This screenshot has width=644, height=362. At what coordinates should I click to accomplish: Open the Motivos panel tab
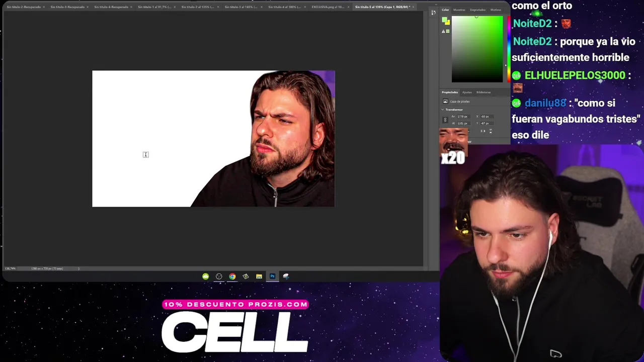(x=496, y=10)
